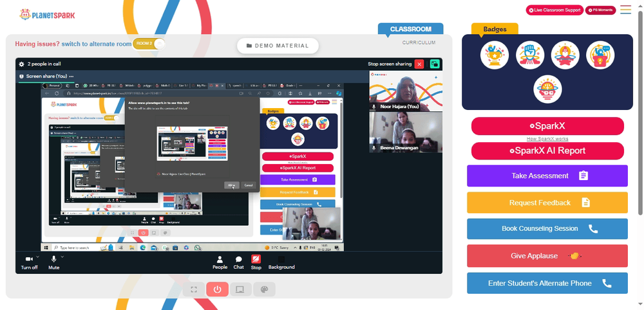The height and width of the screenshot is (310, 644).
Task: Open call settings gear icon
Action: (x=21, y=64)
